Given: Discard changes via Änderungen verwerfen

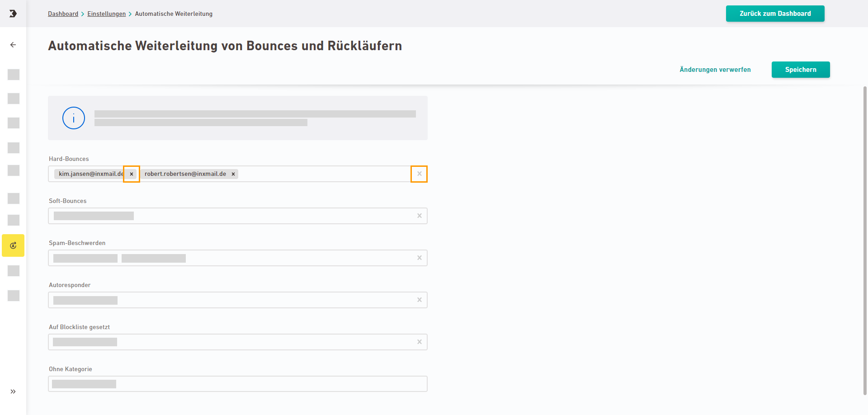Looking at the screenshot, I should click(x=715, y=70).
